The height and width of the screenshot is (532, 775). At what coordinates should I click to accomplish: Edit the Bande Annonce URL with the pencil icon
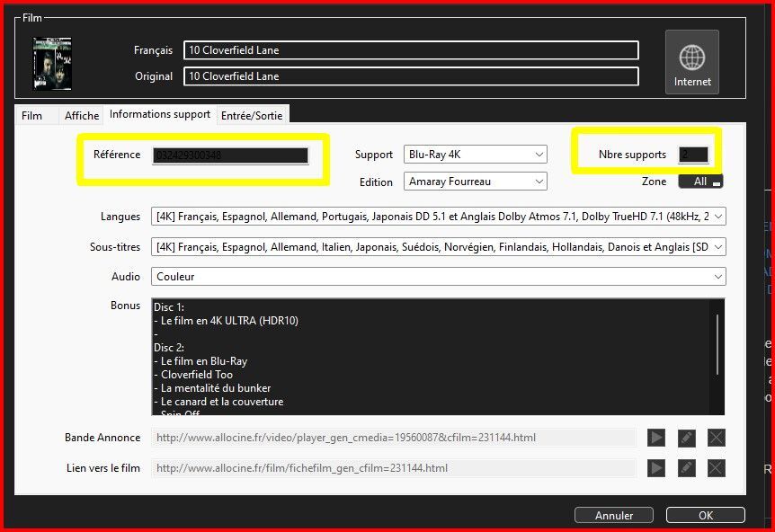[686, 438]
